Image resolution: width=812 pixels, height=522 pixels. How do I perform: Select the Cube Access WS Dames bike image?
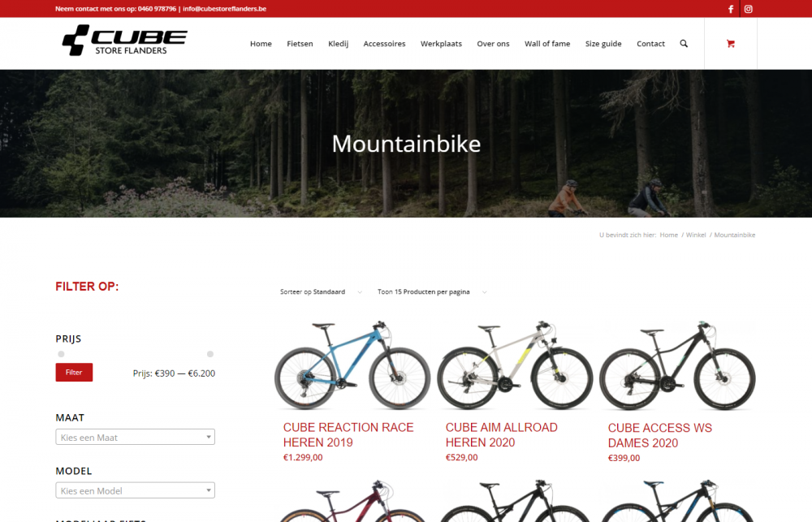point(677,365)
